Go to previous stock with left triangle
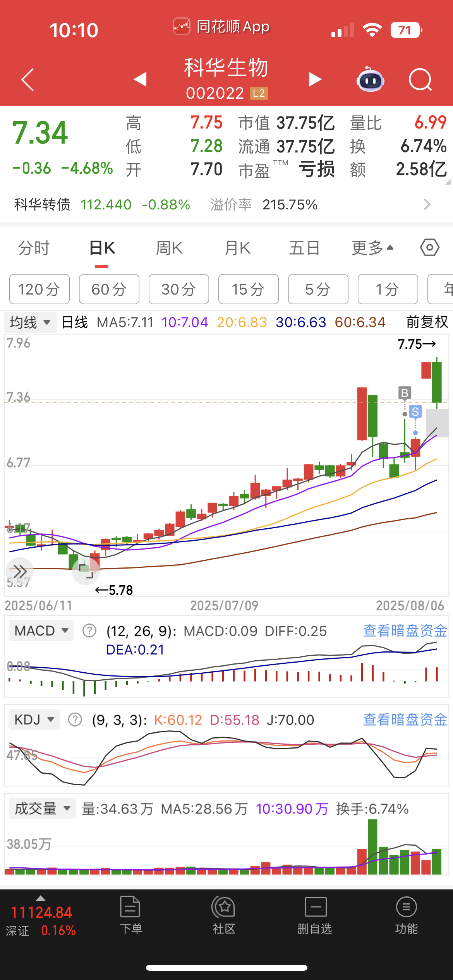453x980 pixels. [x=140, y=79]
